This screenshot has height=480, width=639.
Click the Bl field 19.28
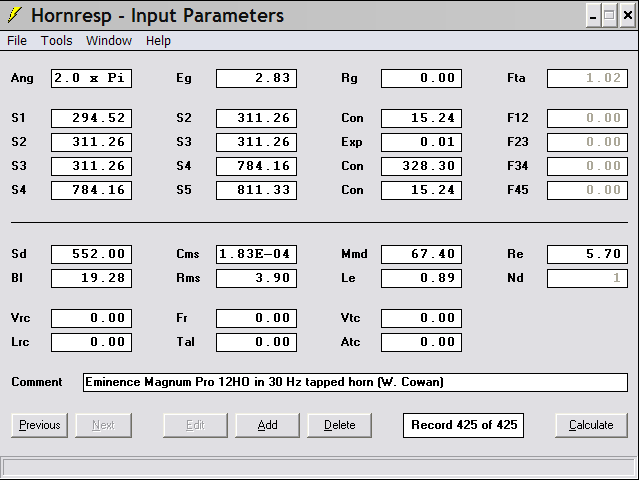91,278
